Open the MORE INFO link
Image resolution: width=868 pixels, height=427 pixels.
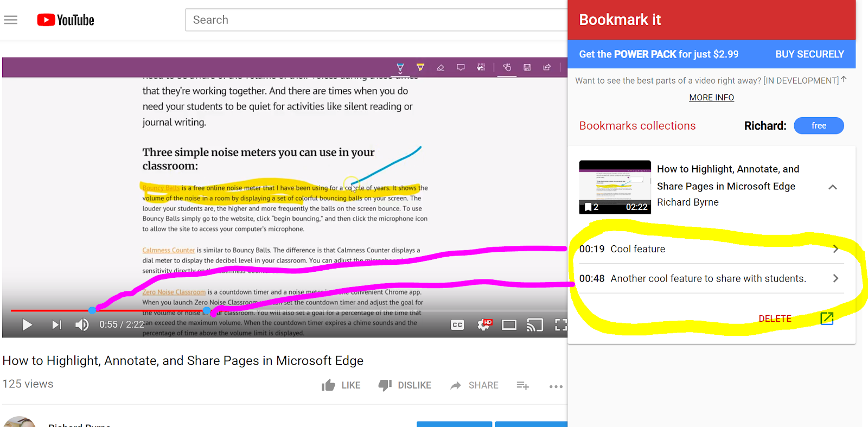pyautogui.click(x=711, y=98)
